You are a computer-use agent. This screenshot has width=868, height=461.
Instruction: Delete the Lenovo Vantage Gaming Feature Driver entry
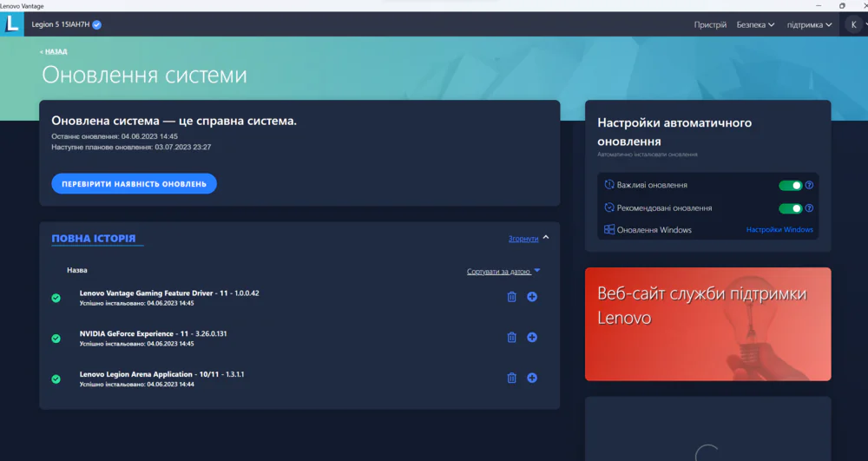pyautogui.click(x=511, y=297)
